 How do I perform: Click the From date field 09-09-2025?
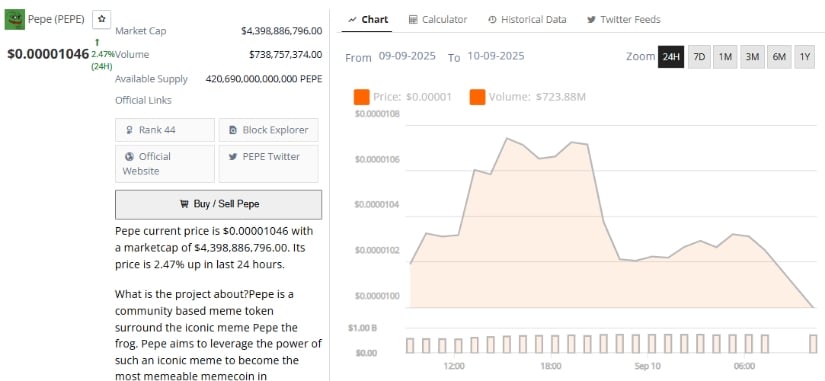[407, 56]
